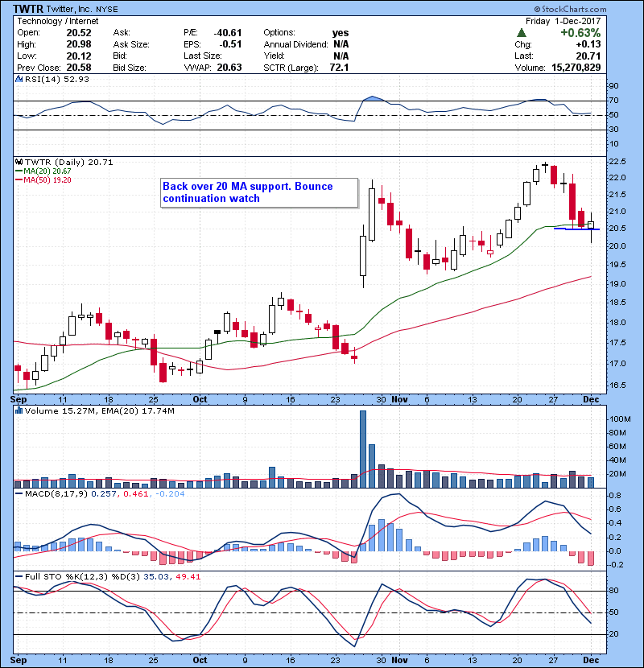Click the MACD histogram value -0.204

[x=170, y=494]
